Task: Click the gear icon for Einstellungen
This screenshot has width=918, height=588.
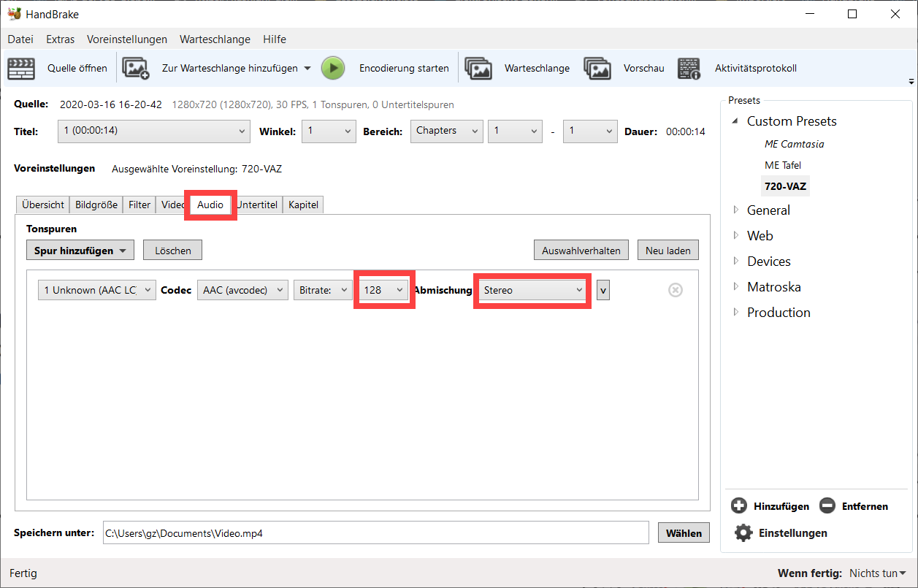Action: (743, 532)
